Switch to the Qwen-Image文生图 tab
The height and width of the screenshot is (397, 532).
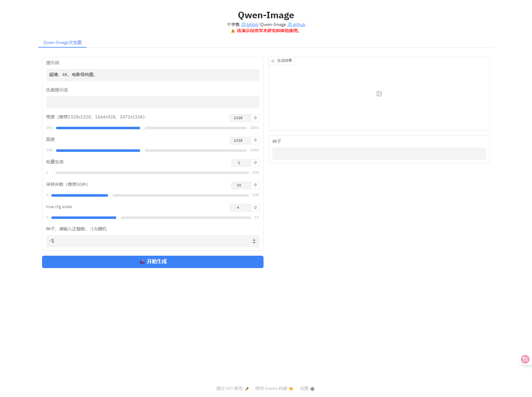click(x=62, y=42)
